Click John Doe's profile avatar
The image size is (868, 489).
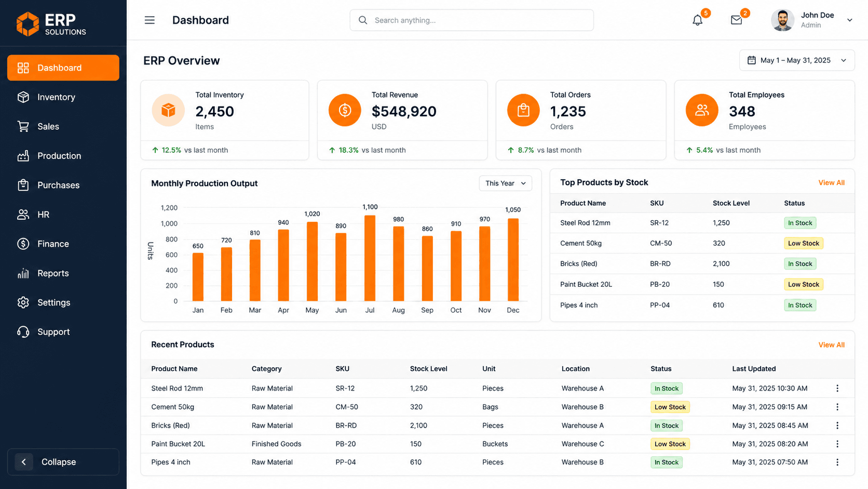click(x=782, y=20)
